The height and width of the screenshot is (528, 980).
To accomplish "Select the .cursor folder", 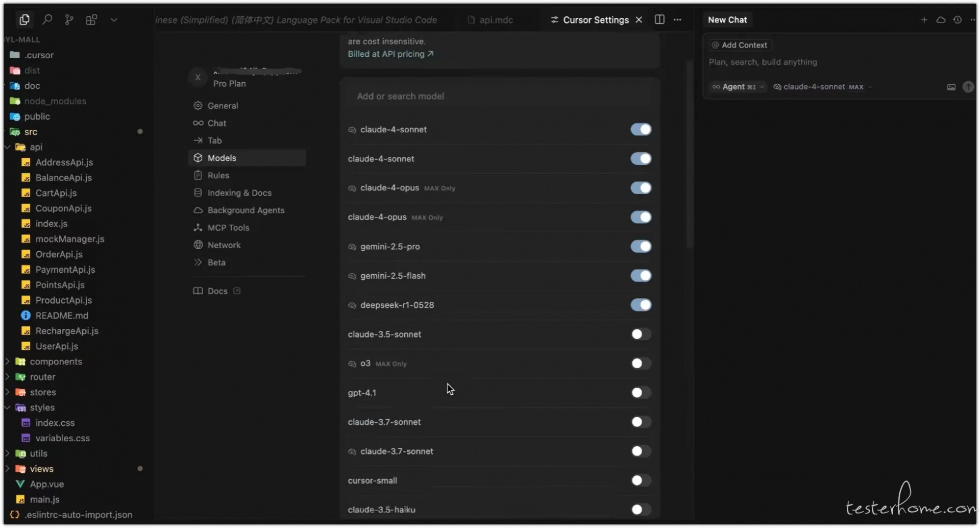I will pos(39,55).
